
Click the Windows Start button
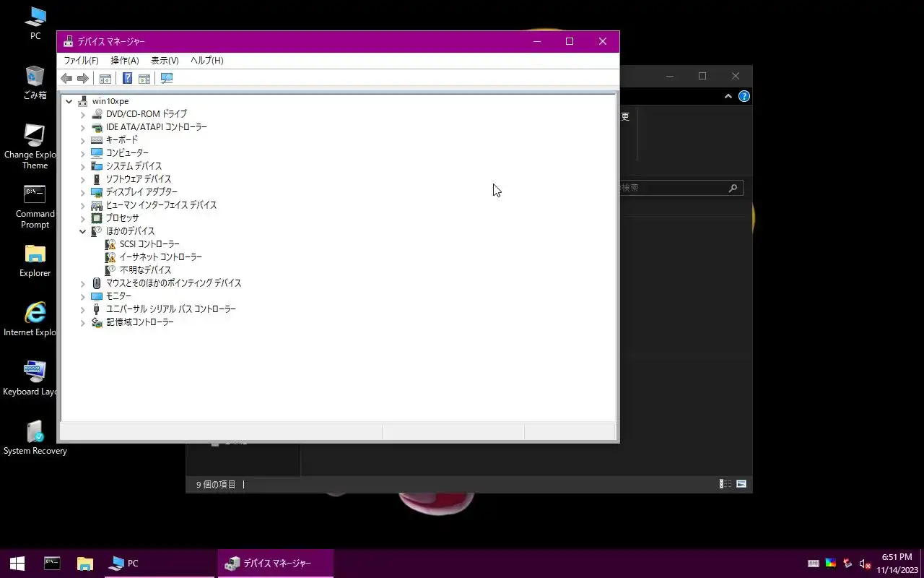coord(17,564)
